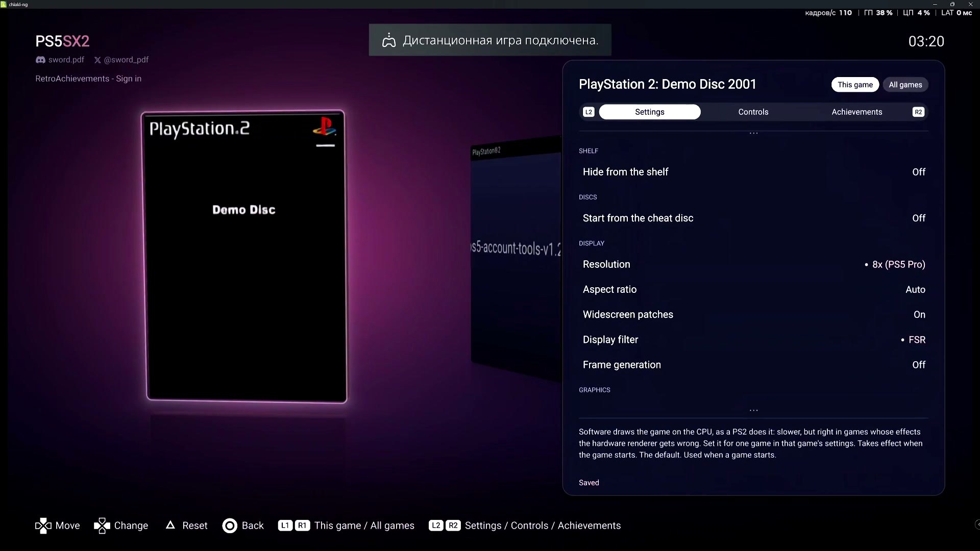Click the footer L2 badge before Settings / Controls
The image size is (980, 551).
tap(436, 525)
